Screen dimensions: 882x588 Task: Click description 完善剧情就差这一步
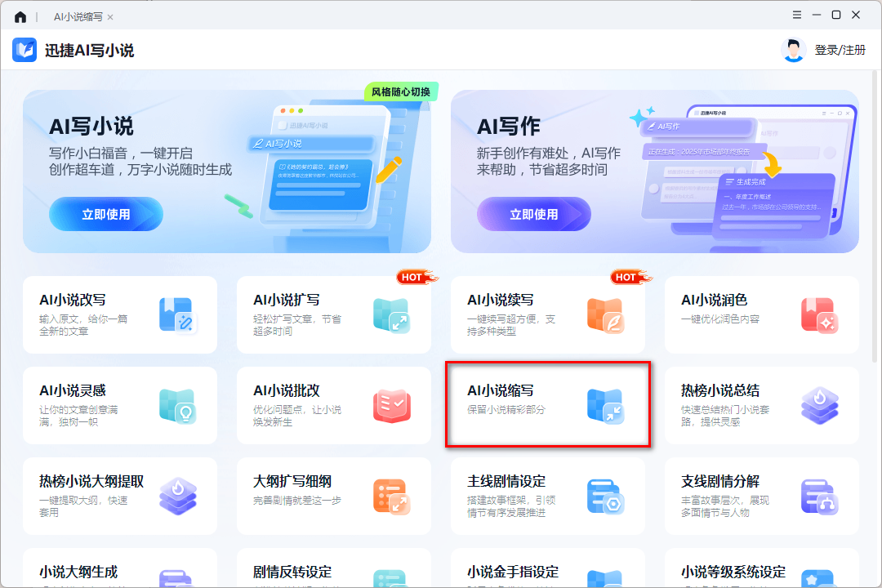point(297,501)
